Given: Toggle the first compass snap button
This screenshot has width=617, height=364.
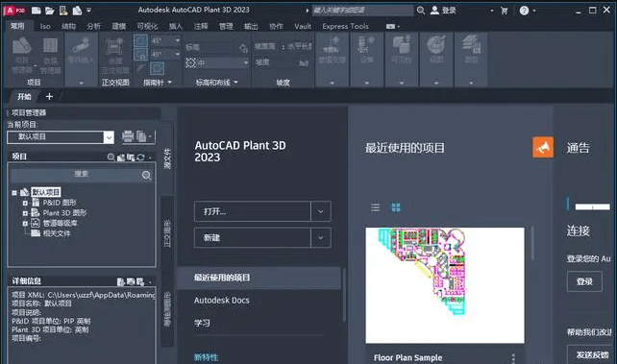Looking at the screenshot, I should (140, 41).
